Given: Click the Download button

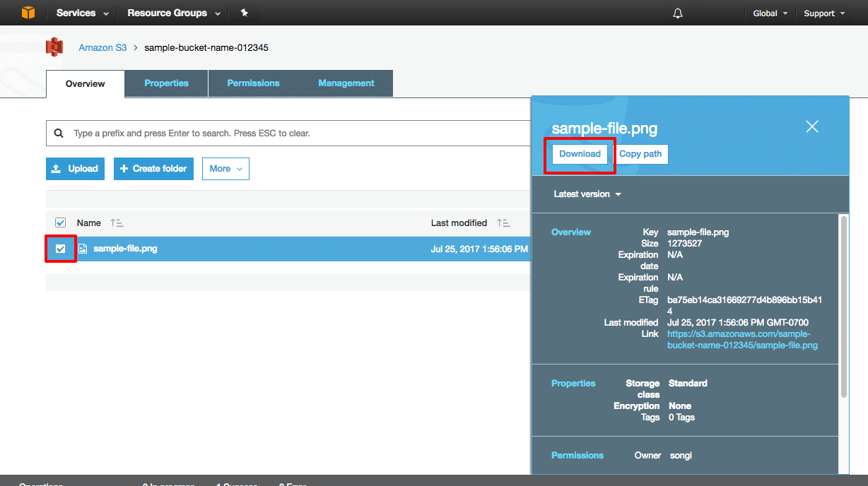Looking at the screenshot, I should click(x=580, y=153).
